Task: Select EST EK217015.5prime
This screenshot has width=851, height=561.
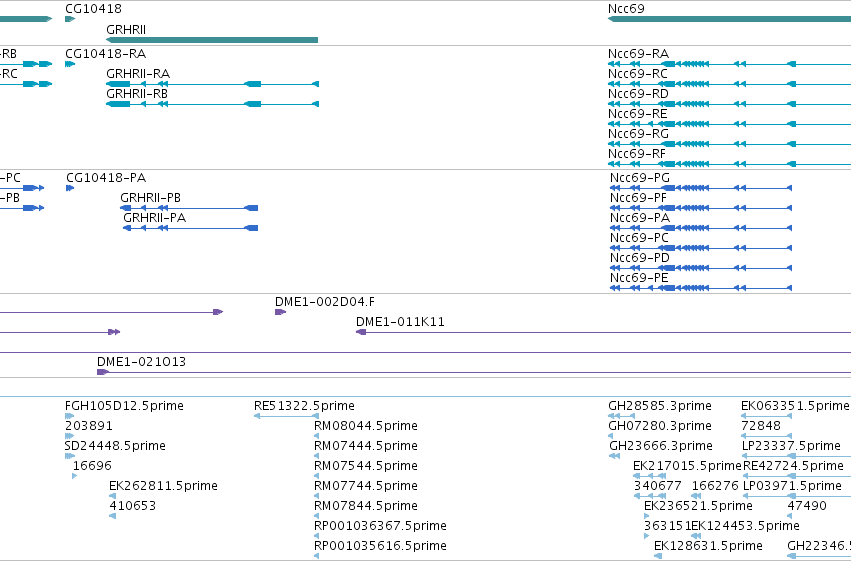Action: (687, 466)
